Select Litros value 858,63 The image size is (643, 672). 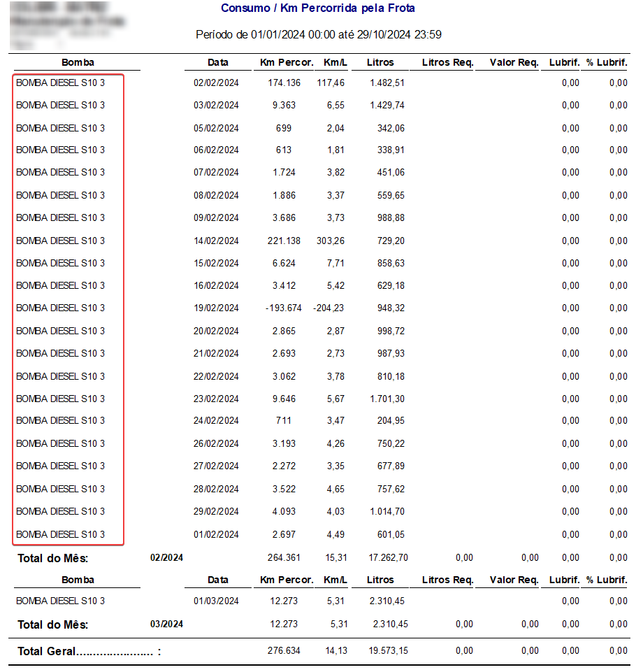pyautogui.click(x=391, y=263)
